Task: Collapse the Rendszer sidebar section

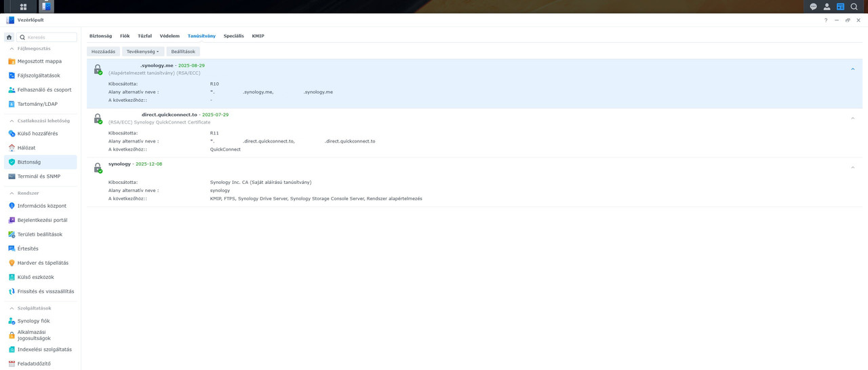Action: (x=12, y=193)
